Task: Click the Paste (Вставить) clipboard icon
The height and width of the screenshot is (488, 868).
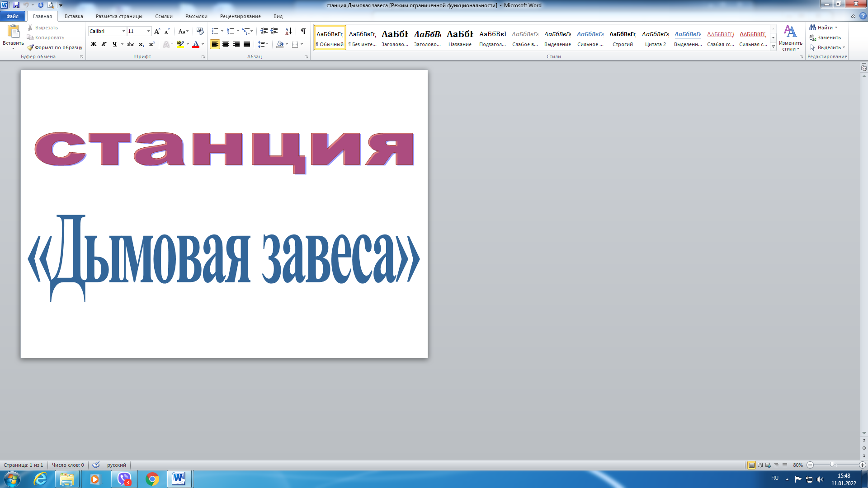Action: 14,32
